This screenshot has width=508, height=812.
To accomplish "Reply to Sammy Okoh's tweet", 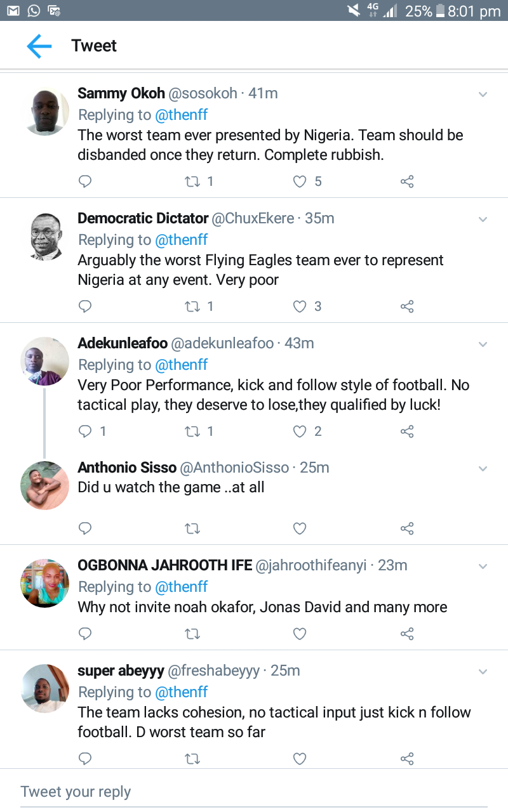I will click(x=85, y=182).
